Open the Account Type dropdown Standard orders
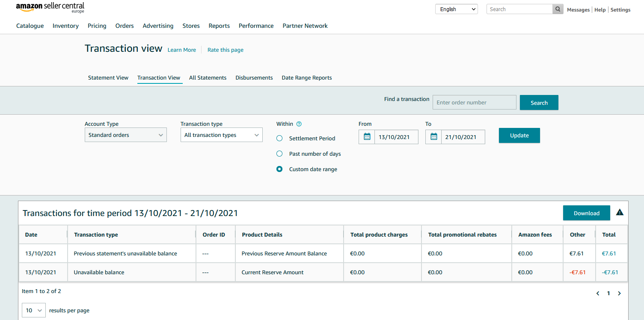Screen dimensions: 644x320 point(126,135)
